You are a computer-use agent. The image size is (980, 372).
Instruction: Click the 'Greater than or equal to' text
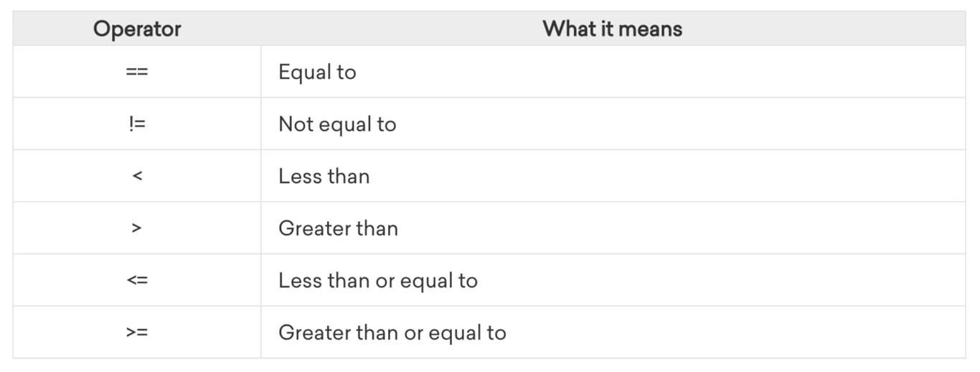[x=392, y=333]
